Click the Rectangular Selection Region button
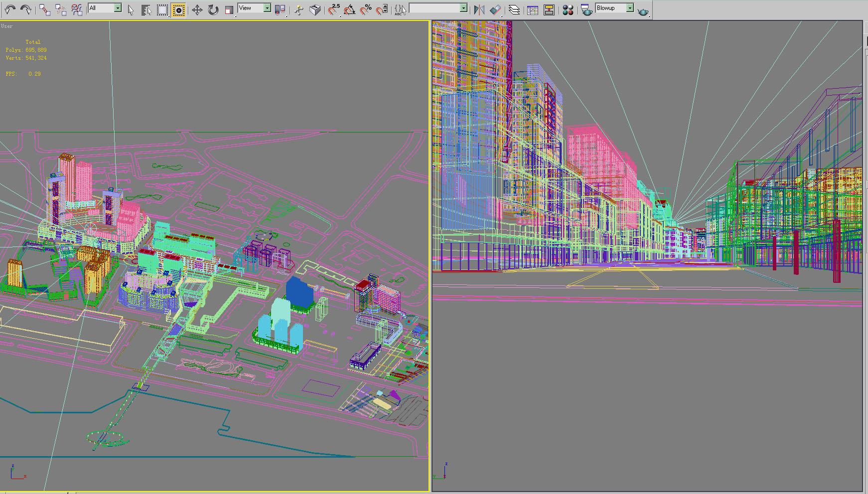Image resolution: width=868 pixels, height=494 pixels. tap(162, 9)
